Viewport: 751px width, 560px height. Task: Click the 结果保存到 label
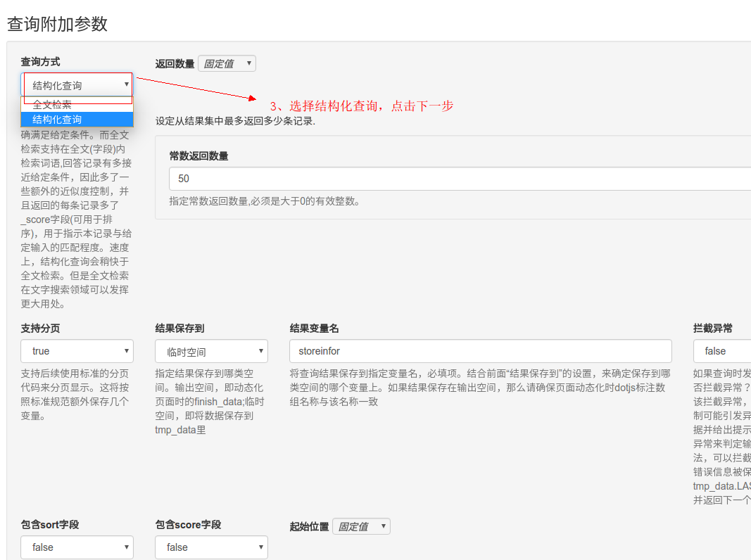pyautogui.click(x=179, y=329)
